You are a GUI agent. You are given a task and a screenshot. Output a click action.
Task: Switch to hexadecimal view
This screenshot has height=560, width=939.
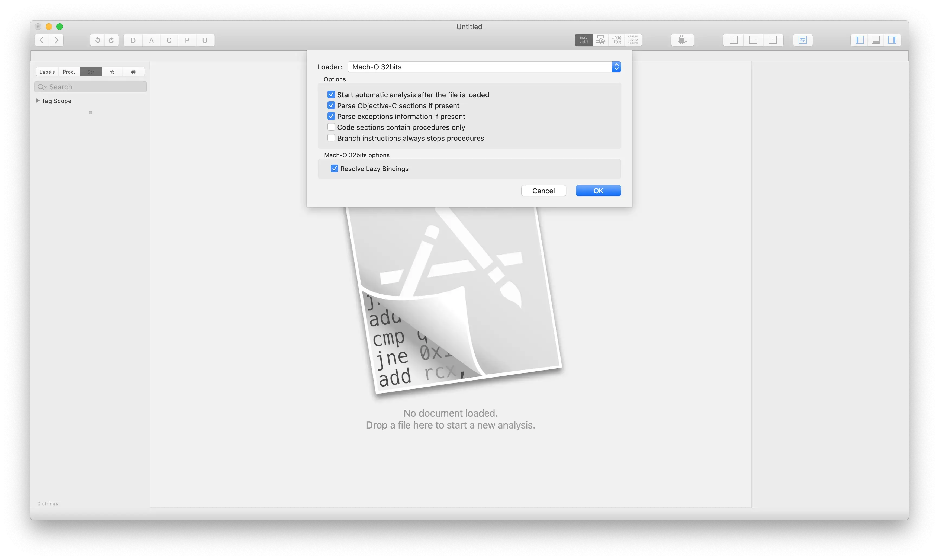click(633, 40)
